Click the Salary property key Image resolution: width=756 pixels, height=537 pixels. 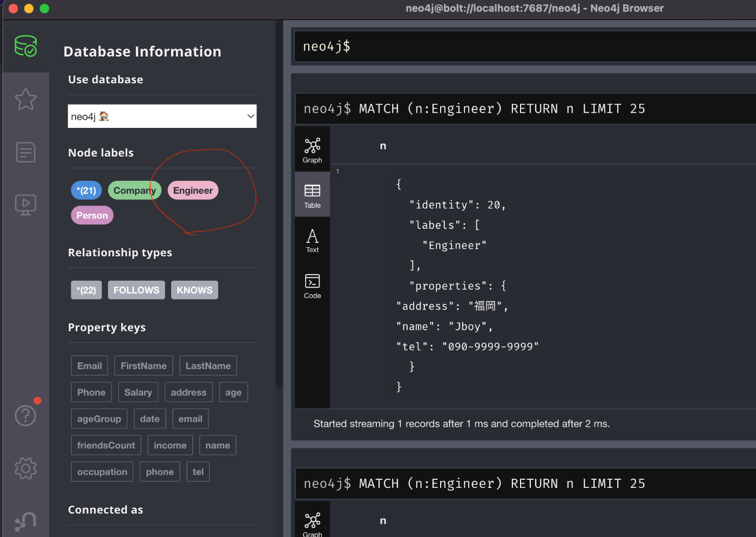click(x=138, y=392)
